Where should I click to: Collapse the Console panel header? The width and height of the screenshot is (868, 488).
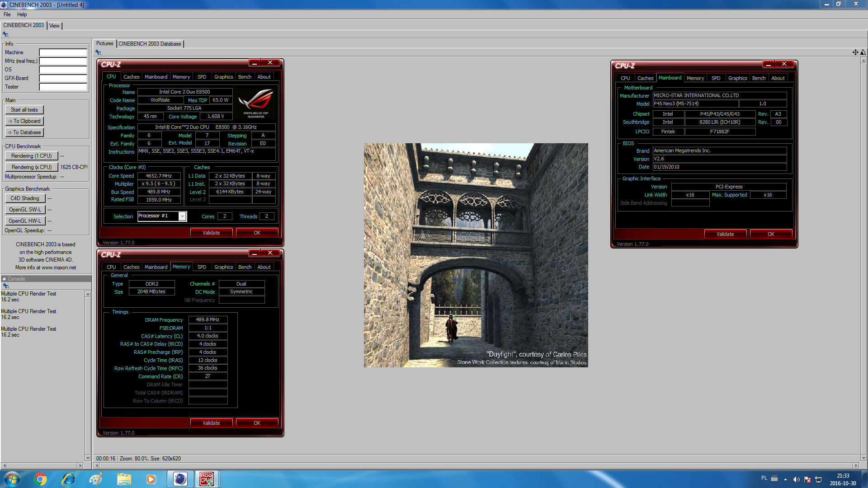point(4,279)
